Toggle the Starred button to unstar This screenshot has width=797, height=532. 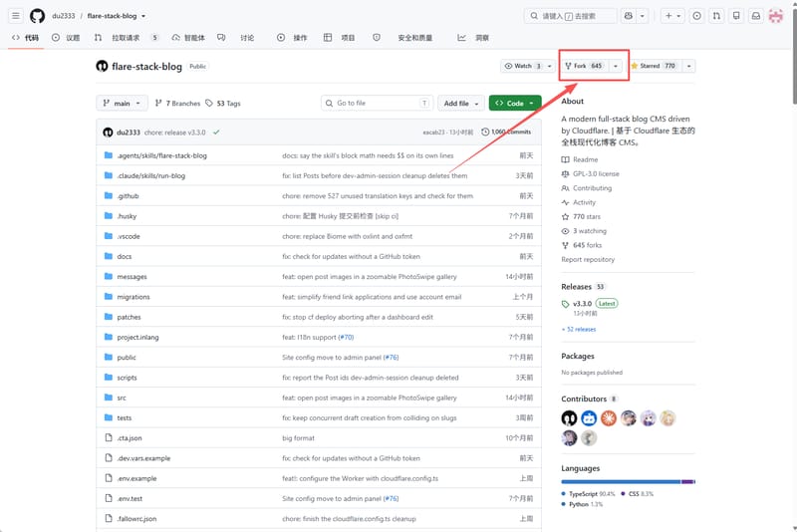click(x=654, y=66)
